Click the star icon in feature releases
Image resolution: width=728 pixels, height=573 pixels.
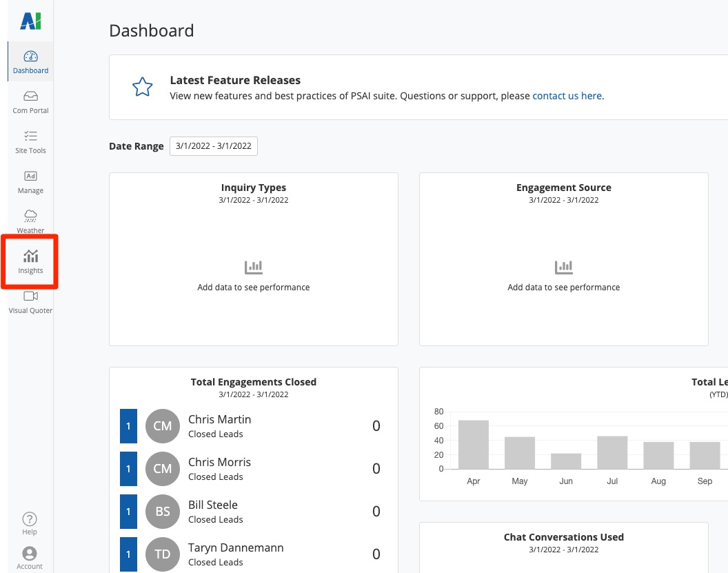pyautogui.click(x=142, y=88)
